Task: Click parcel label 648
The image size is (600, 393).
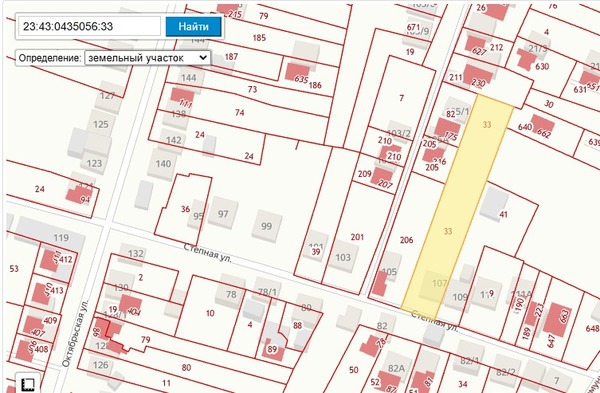Action: [592, 328]
